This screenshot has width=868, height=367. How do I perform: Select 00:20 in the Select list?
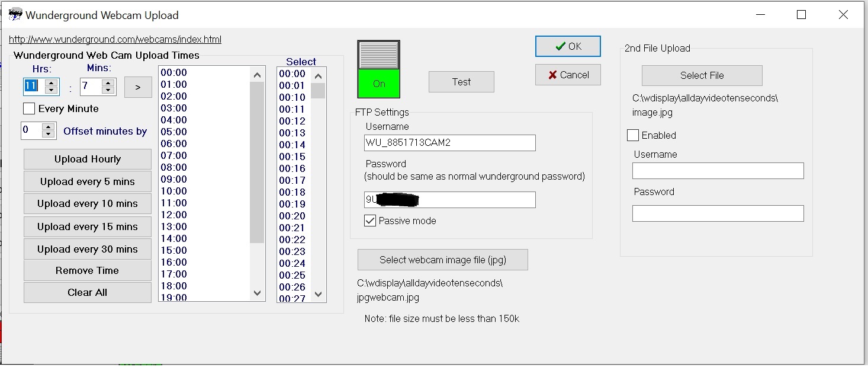coord(292,216)
